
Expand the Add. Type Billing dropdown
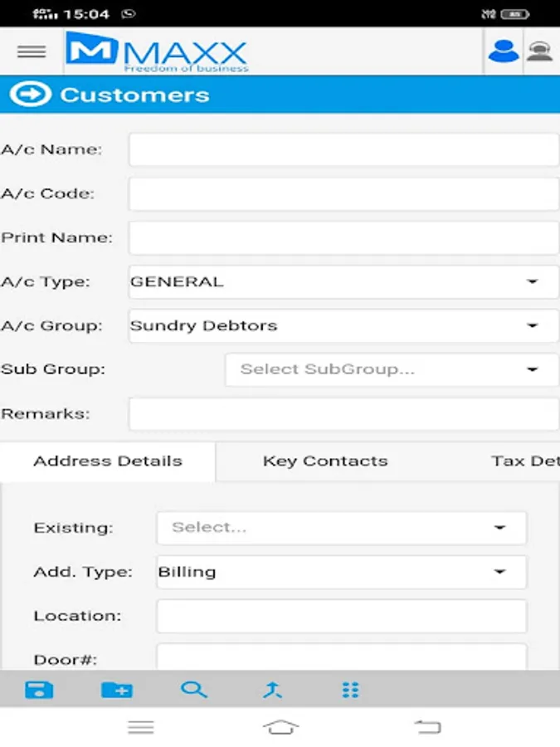click(x=341, y=572)
